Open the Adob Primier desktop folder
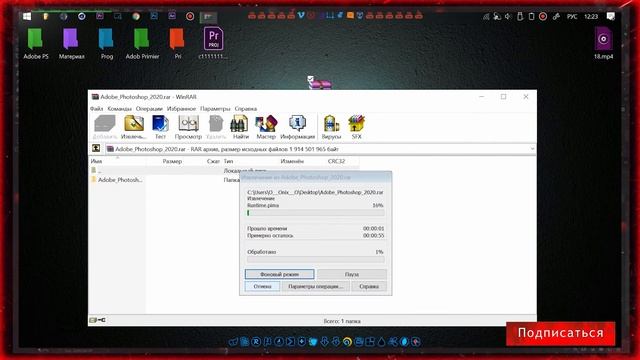640x360 pixels. click(x=142, y=44)
